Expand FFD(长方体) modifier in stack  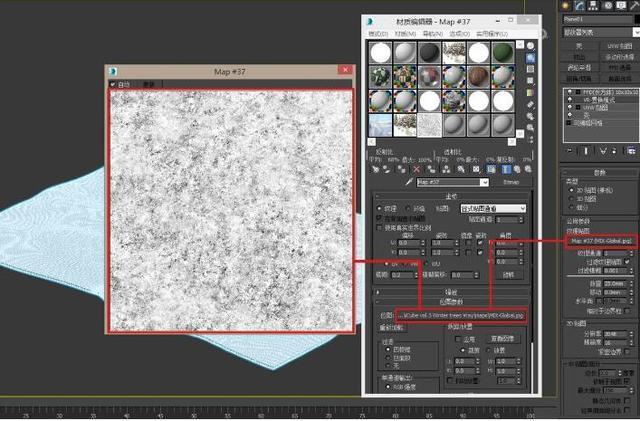pyautogui.click(x=578, y=92)
